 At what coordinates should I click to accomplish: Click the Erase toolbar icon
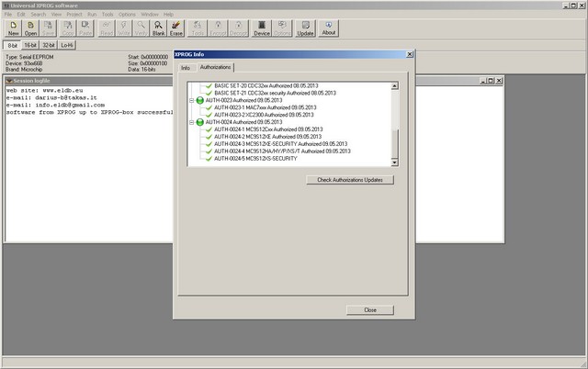[176, 28]
